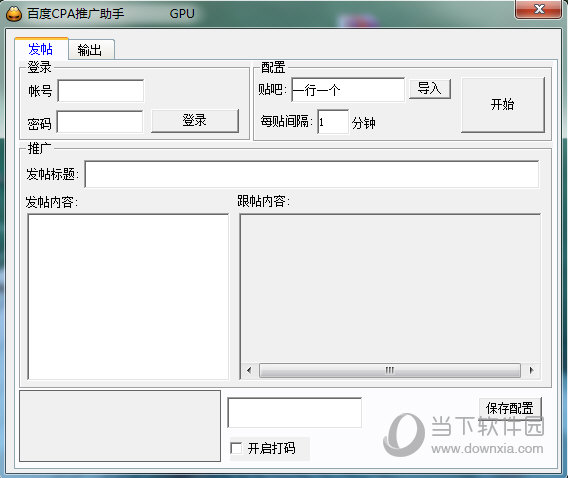This screenshot has width=568, height=478.
Task: Click the 开始 button
Action: coord(502,105)
